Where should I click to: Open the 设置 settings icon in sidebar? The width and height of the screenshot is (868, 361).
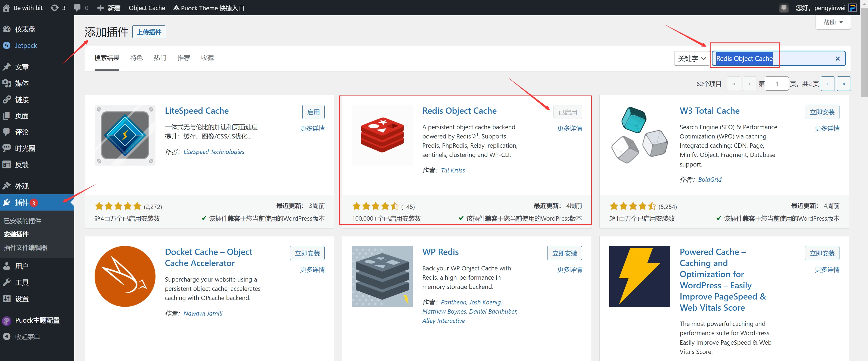[7, 299]
